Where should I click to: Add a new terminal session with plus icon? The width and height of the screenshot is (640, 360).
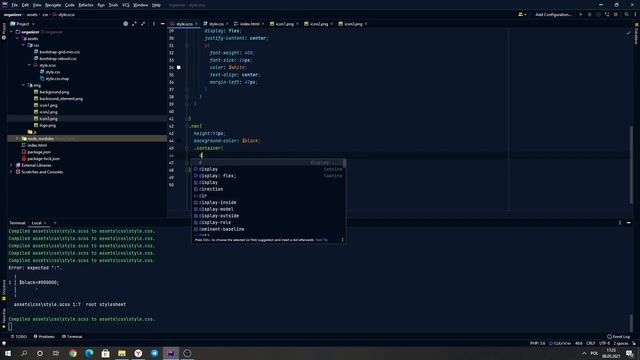[x=55, y=223]
